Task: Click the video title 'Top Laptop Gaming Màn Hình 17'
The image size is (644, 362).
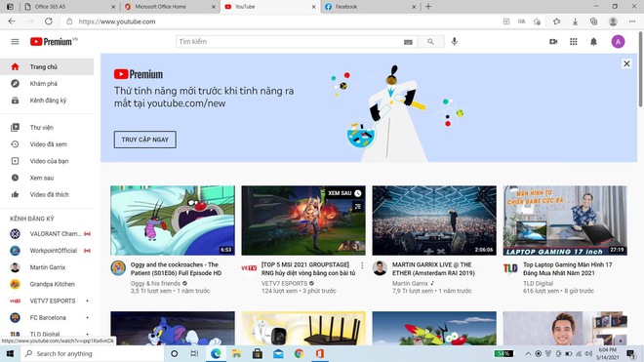Action: 567,268
